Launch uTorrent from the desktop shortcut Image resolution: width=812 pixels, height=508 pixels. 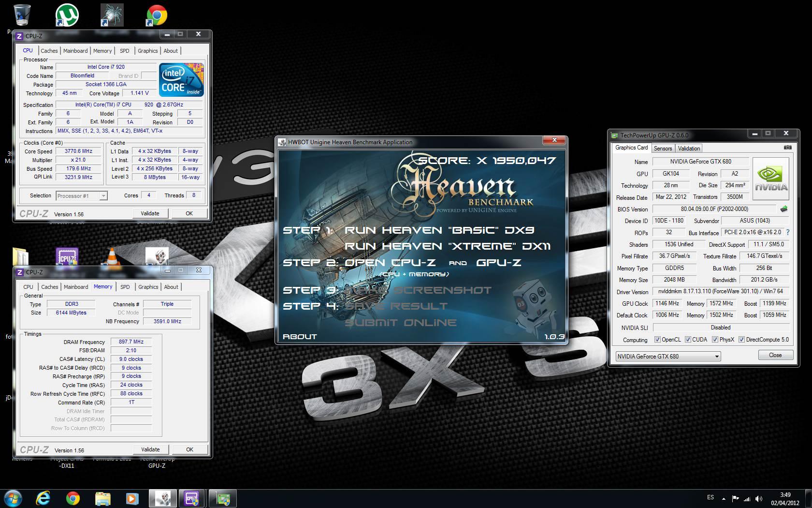point(67,15)
